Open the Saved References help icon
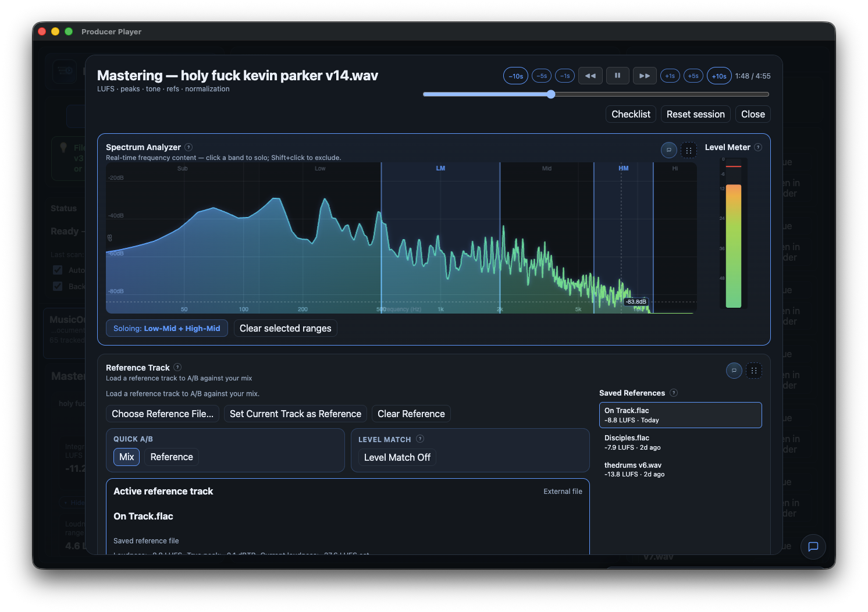Viewport: 868px width, 612px height. (674, 393)
